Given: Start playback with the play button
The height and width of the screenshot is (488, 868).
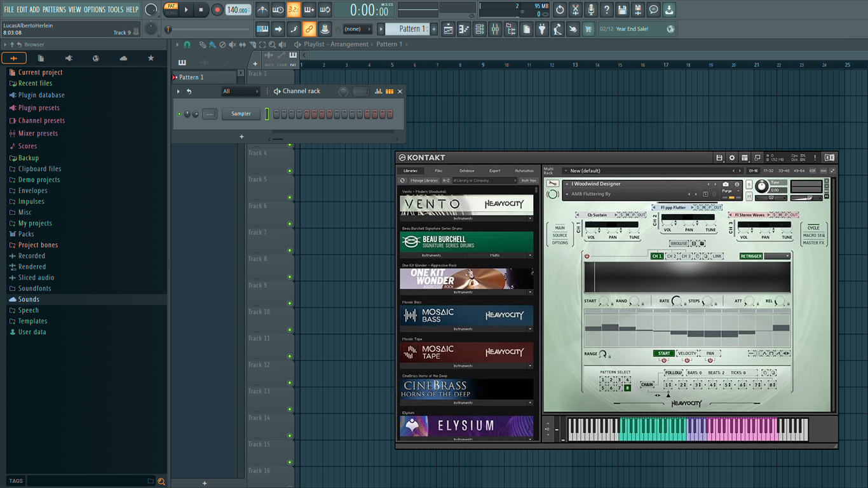Looking at the screenshot, I should pos(186,10).
